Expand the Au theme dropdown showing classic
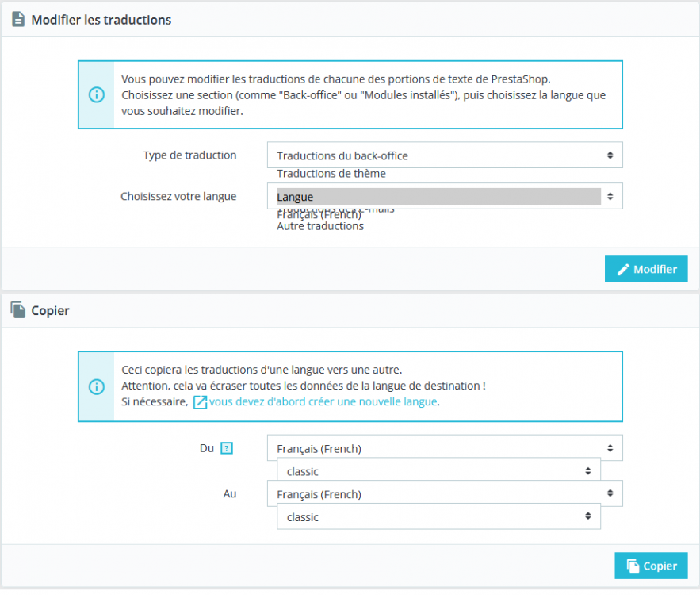 pyautogui.click(x=438, y=517)
